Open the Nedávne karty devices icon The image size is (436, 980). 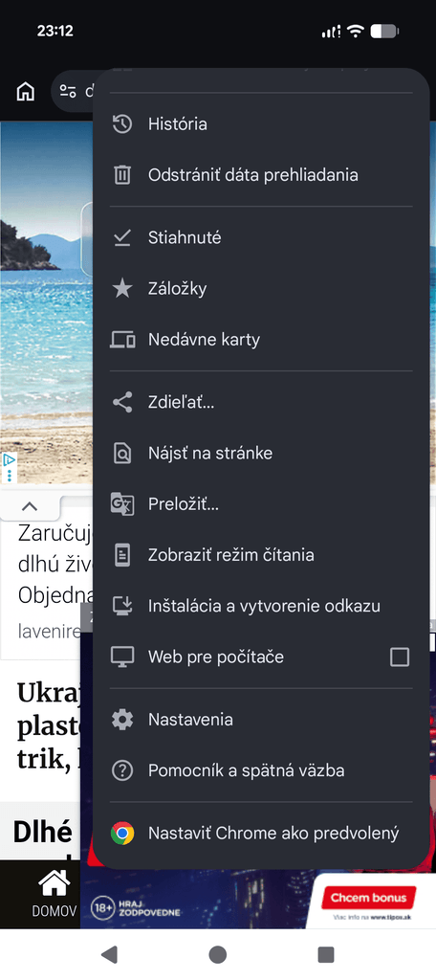click(x=122, y=340)
